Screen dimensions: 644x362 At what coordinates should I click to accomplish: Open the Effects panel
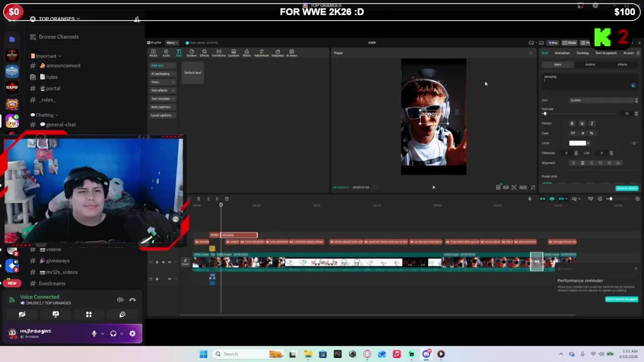[x=204, y=53]
